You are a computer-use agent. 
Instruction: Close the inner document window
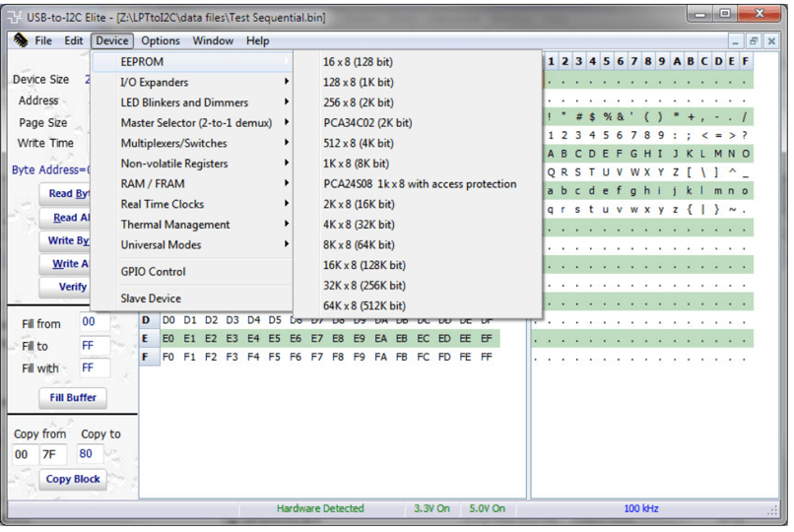(771, 41)
